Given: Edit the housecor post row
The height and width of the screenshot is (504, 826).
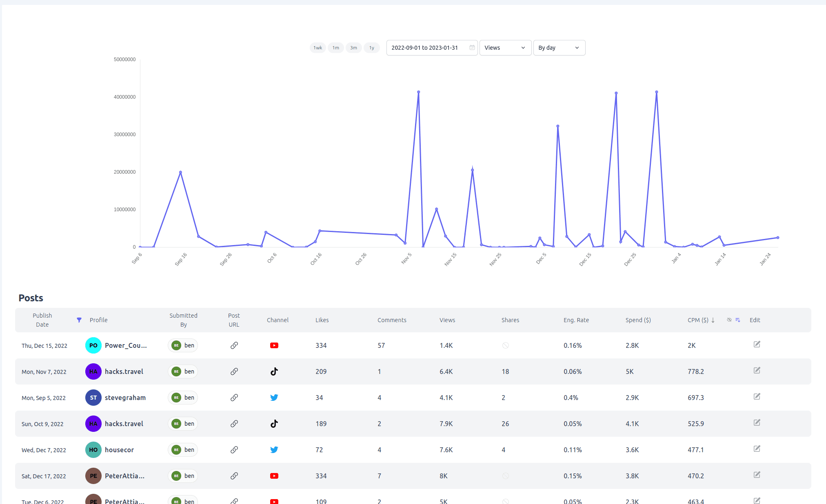Looking at the screenshot, I should click(x=757, y=449).
